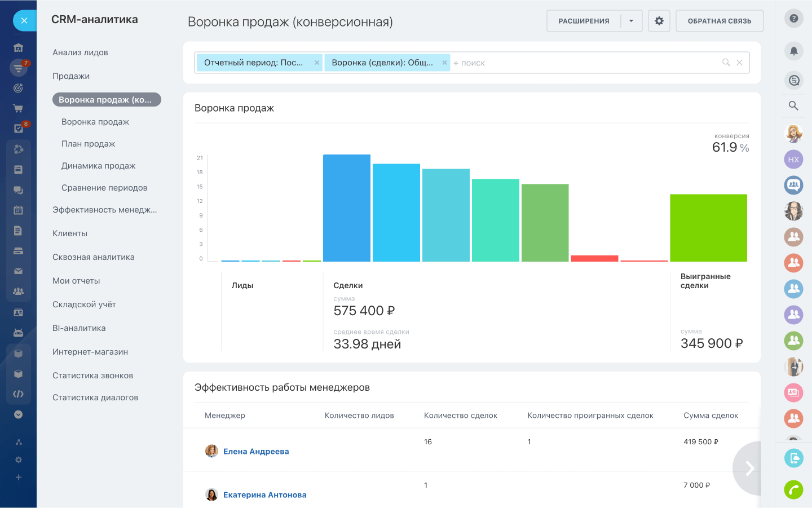Open the Help question-mark icon
The height and width of the screenshot is (508, 812).
click(793, 19)
